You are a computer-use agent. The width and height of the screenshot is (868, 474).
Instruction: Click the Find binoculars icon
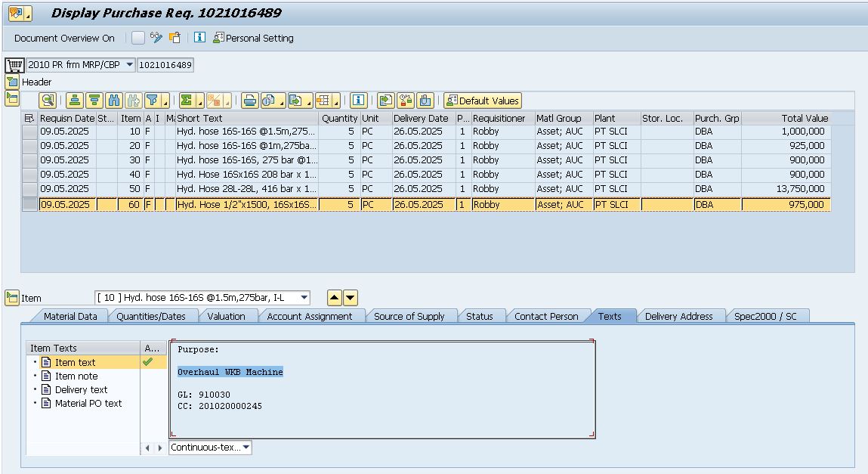pyautogui.click(x=114, y=101)
